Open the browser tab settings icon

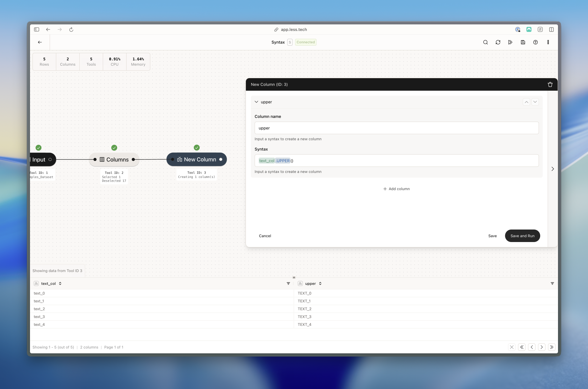pyautogui.click(x=540, y=29)
